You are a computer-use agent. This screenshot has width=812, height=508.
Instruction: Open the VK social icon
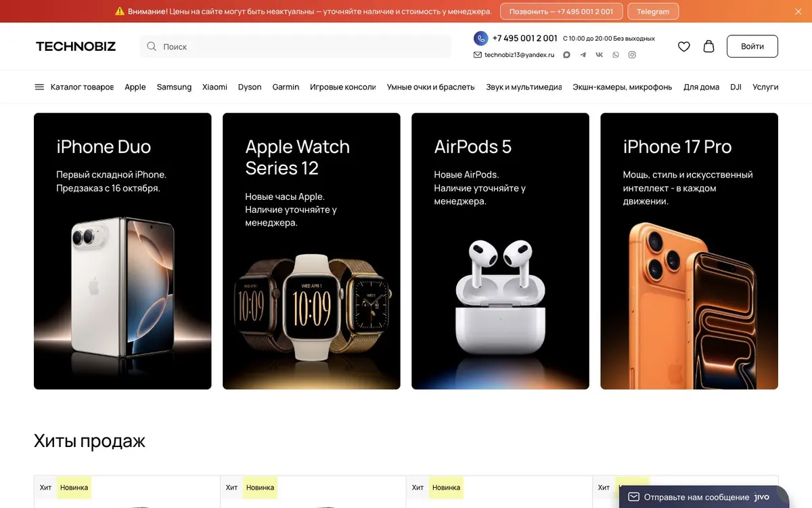click(600, 55)
